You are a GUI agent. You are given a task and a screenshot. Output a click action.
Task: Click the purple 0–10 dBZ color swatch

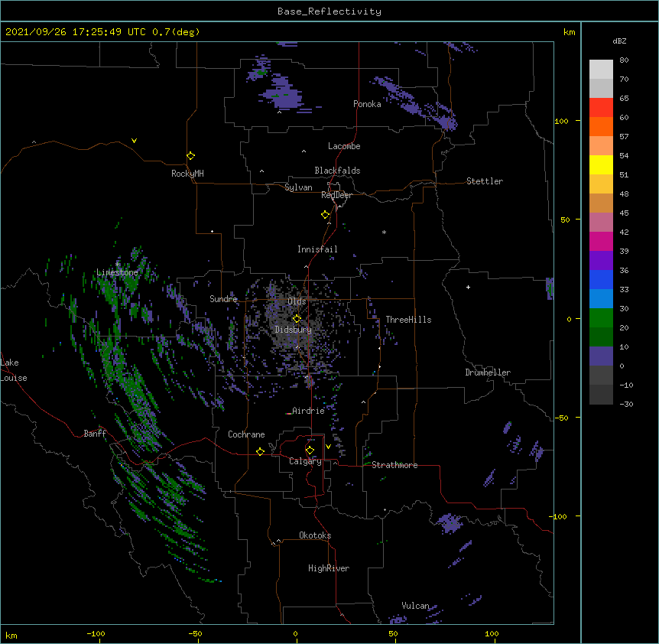click(x=601, y=356)
